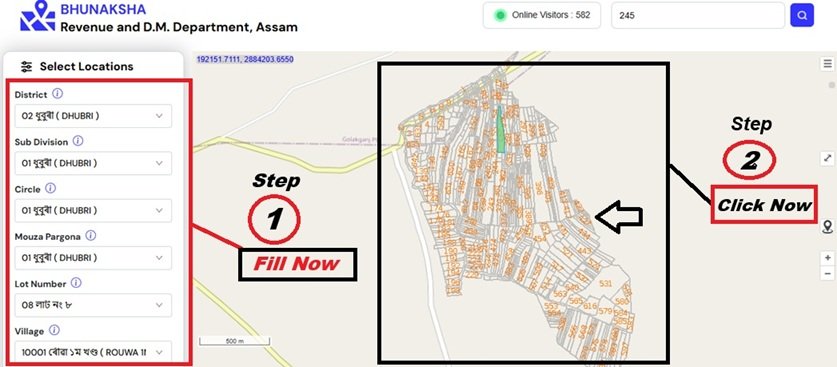Click the info icon beside District
Viewport: 837px width, 367px height.
point(58,94)
